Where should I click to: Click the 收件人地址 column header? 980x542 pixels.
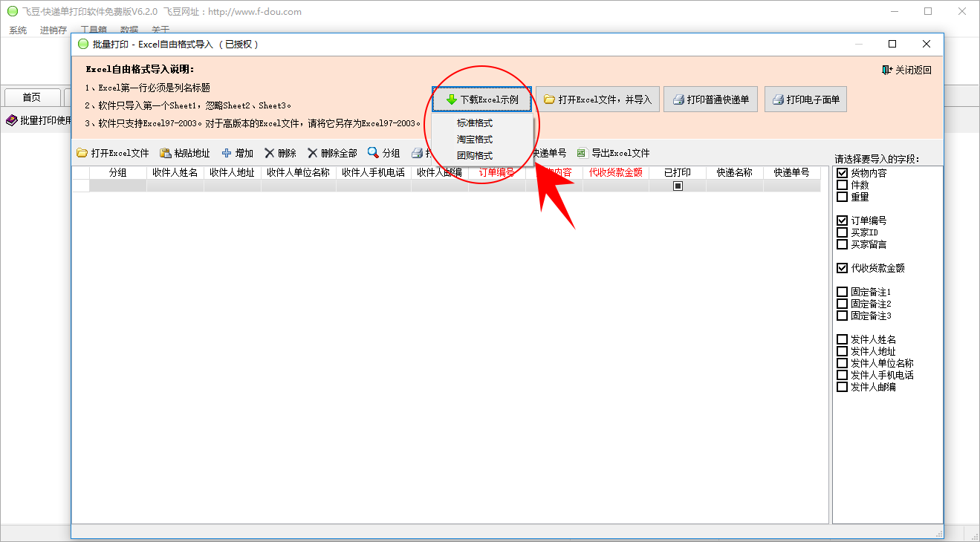coord(233,172)
